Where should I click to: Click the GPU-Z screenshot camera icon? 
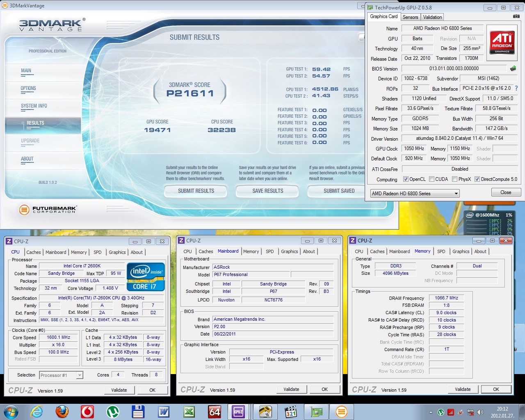point(516,16)
